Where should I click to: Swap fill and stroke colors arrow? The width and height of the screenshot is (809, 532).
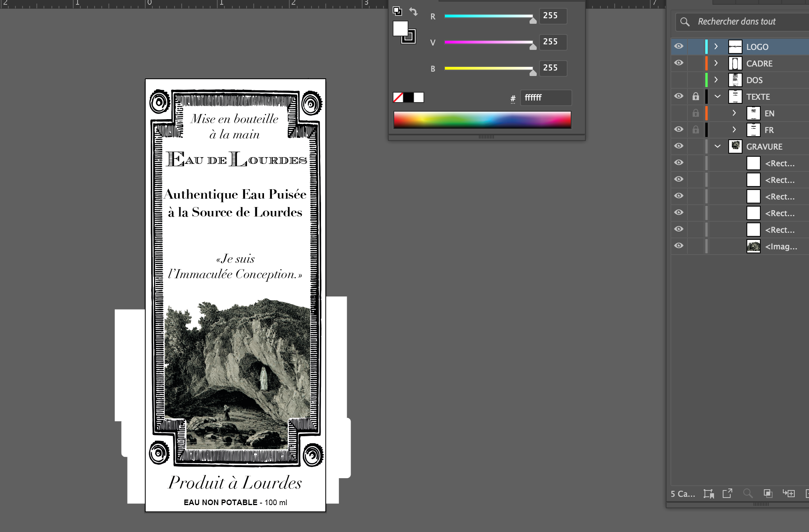coord(413,11)
